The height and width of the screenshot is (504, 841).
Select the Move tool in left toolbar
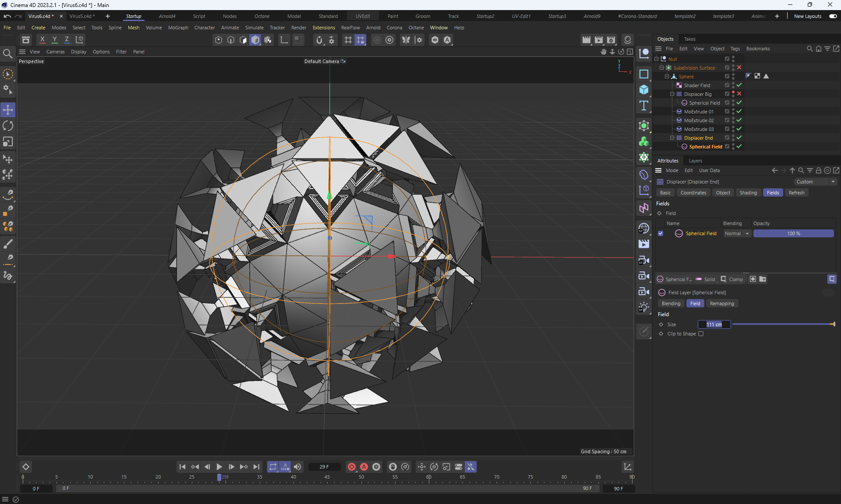click(8, 110)
